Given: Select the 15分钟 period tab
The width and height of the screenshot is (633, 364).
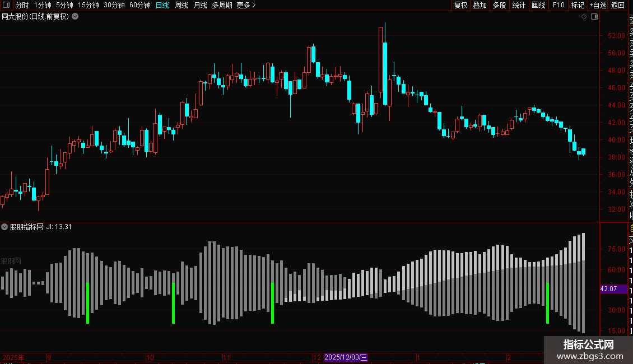Looking at the screenshot, I should [x=89, y=5].
